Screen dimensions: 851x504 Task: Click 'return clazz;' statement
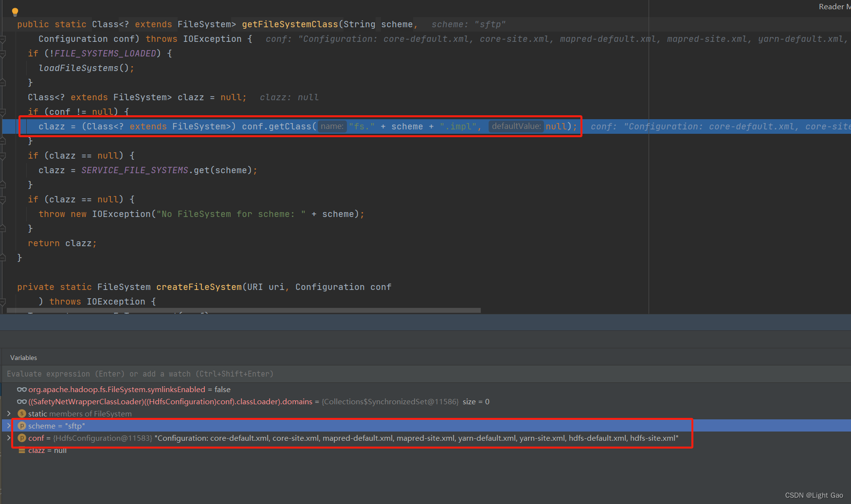point(62,243)
